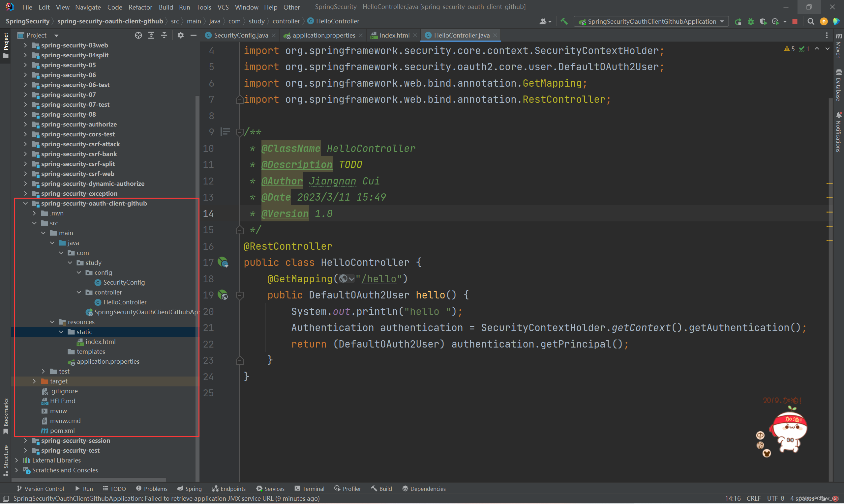Open pom.xml in project tree

click(x=62, y=431)
